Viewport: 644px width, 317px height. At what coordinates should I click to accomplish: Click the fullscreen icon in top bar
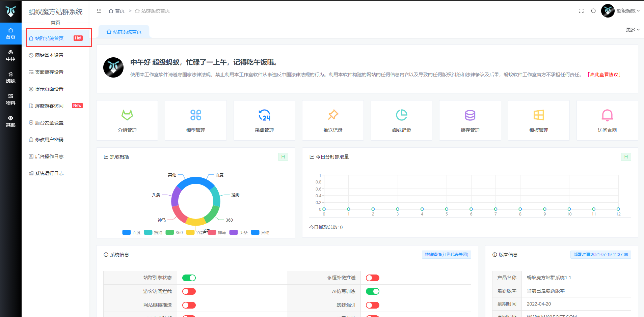[x=581, y=11]
